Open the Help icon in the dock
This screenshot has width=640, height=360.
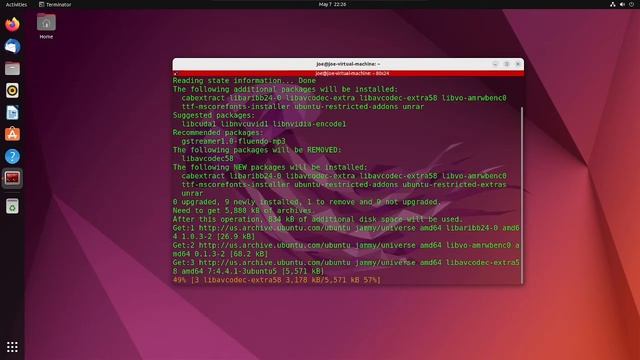point(12,156)
